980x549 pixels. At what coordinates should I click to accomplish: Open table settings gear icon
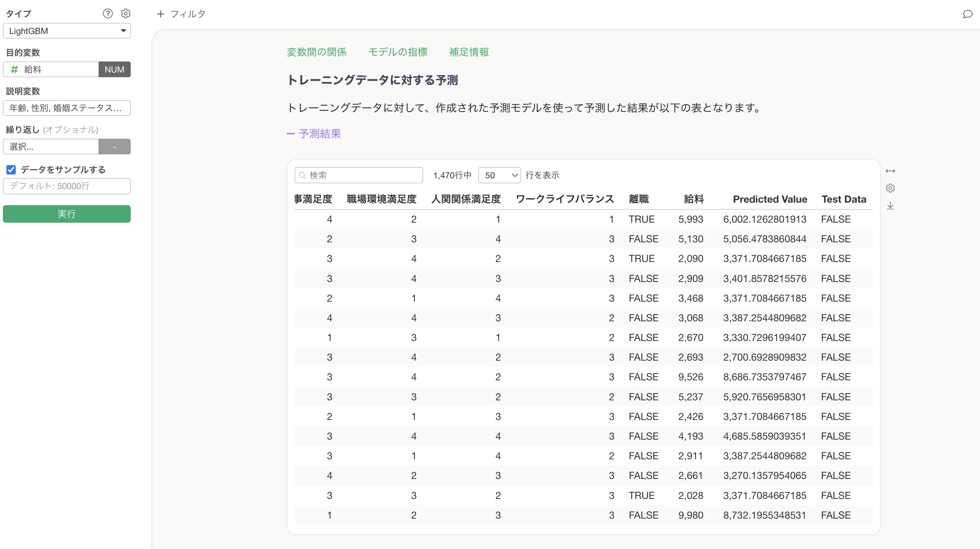(x=890, y=188)
